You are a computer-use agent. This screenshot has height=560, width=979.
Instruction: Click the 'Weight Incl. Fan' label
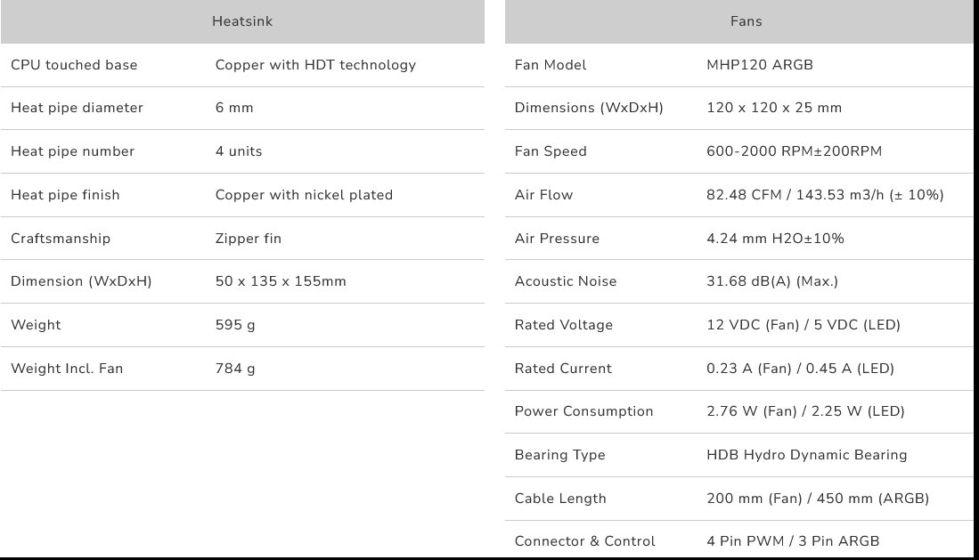point(67,369)
